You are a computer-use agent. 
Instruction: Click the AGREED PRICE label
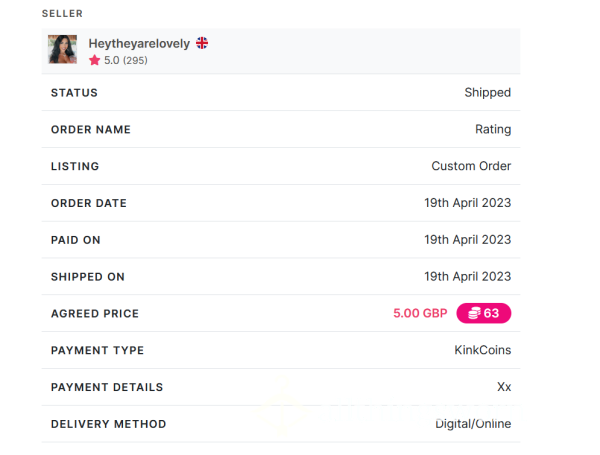95,313
